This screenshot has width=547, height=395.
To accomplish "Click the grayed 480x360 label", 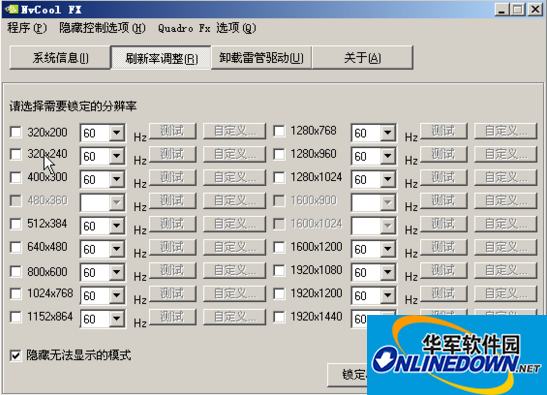I will click(47, 200).
